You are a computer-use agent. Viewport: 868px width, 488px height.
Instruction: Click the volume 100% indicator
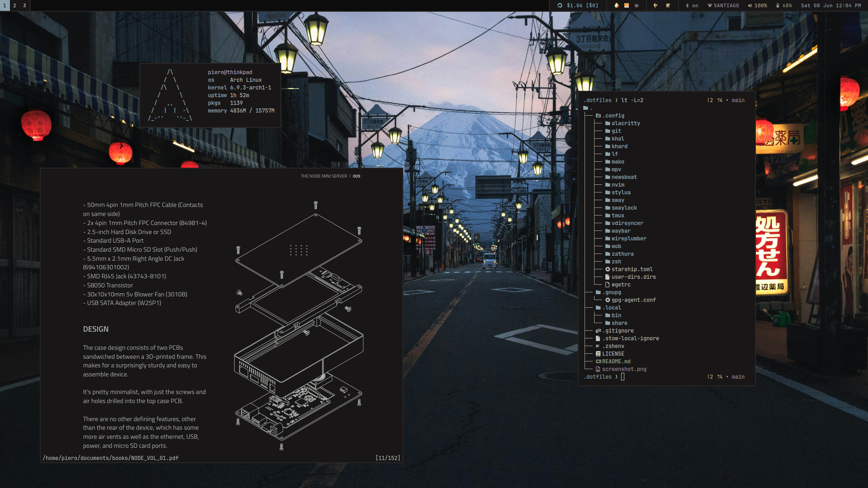coord(757,5)
